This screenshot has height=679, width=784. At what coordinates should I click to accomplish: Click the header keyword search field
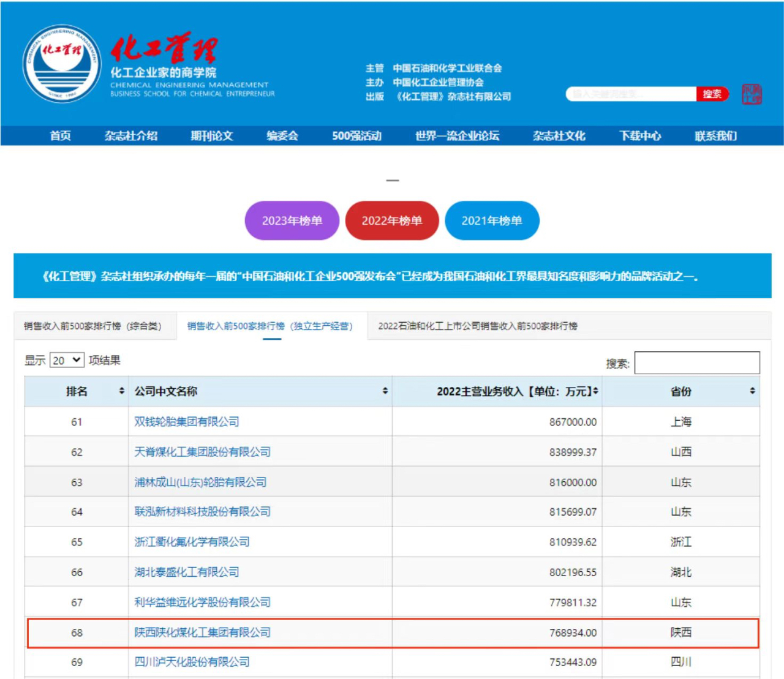point(631,94)
